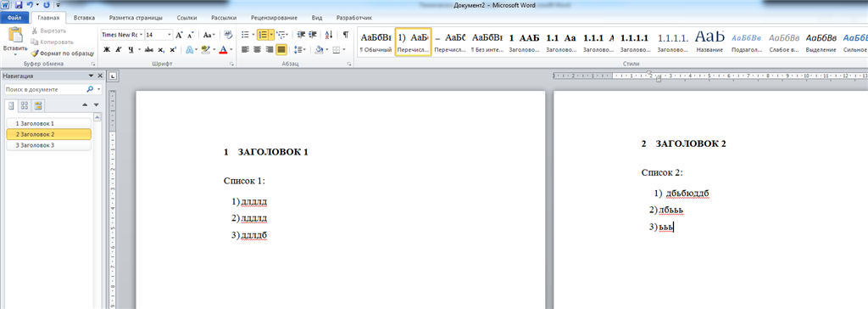
Task: Shrink font size with the decrease icon
Action: click(x=190, y=35)
